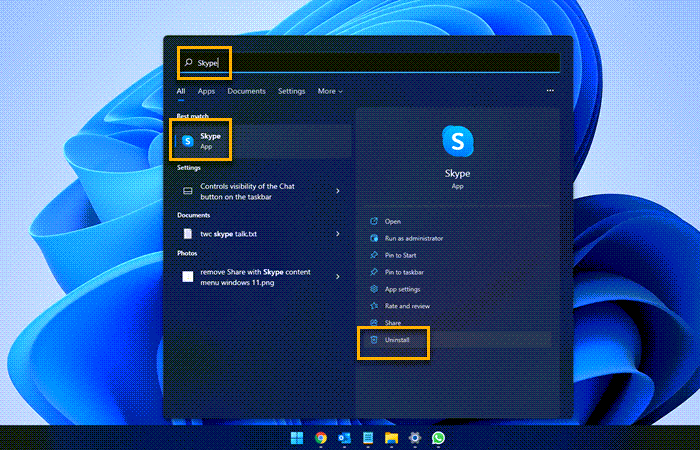The height and width of the screenshot is (450, 700).
Task: Click the Windows Start button
Action: [x=296, y=438]
